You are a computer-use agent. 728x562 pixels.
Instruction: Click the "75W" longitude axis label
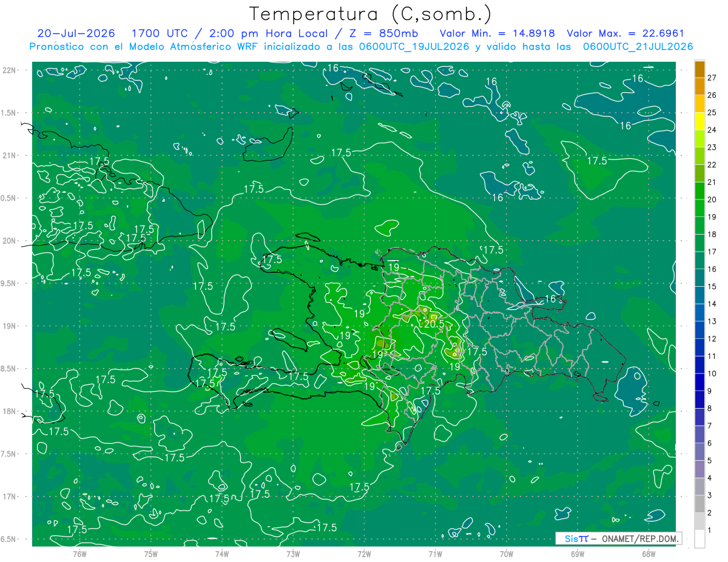pos(151,554)
